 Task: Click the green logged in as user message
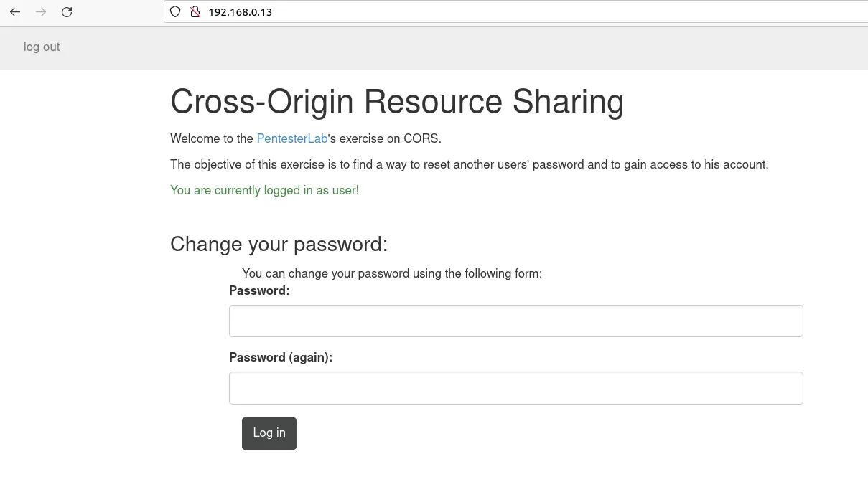tap(264, 190)
